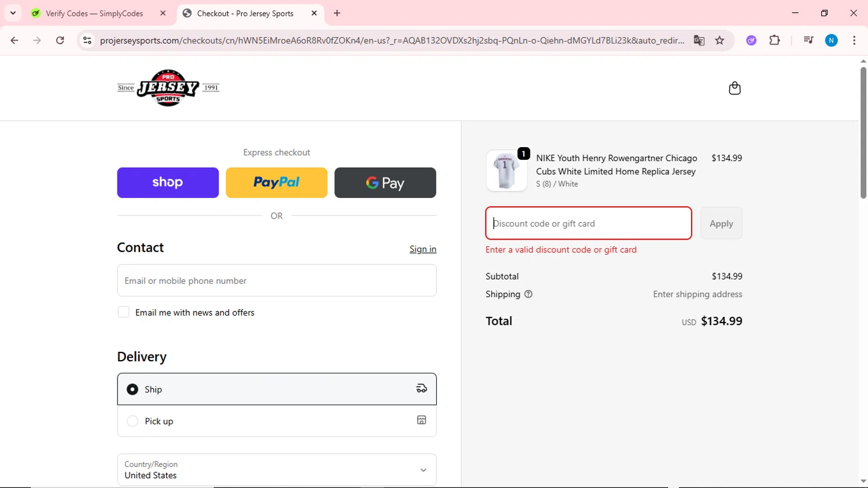Open the media controls icon
868x488 pixels.
click(808, 41)
